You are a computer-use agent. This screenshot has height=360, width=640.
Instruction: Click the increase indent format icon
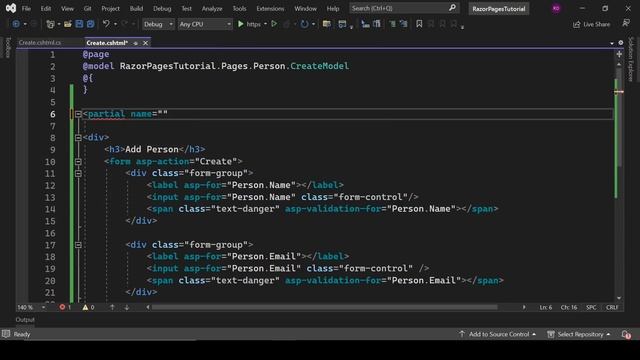(x=377, y=24)
